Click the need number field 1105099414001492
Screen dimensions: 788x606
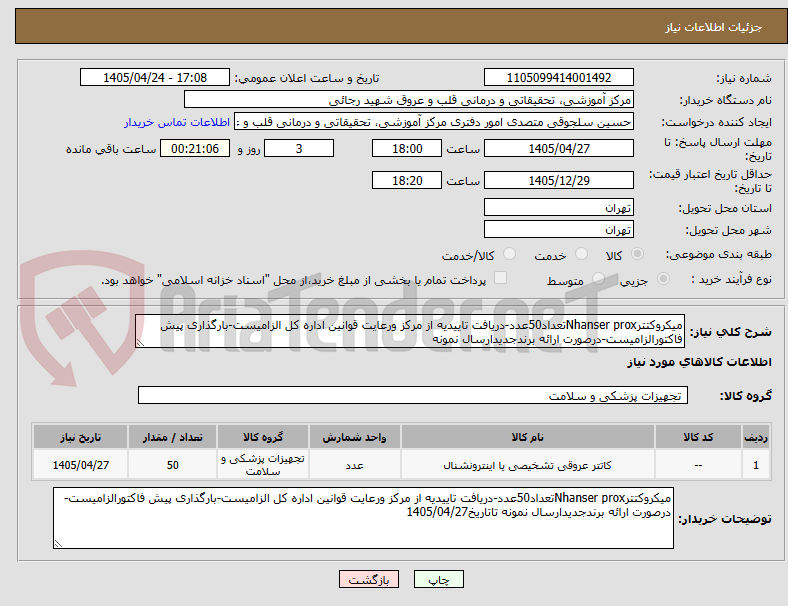tap(558, 78)
